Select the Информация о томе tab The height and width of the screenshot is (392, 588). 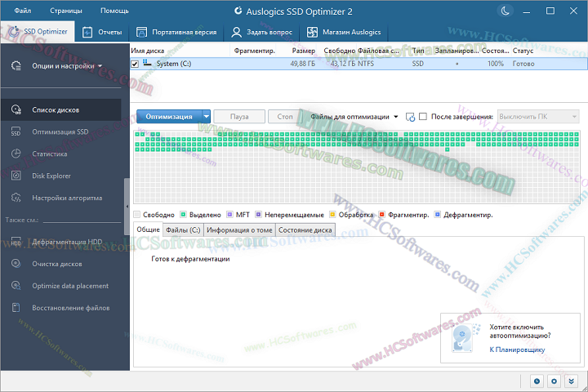(x=239, y=230)
